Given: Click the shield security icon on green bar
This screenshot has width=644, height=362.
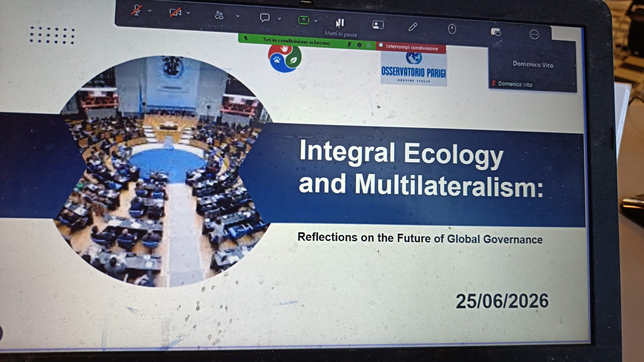Looking at the screenshot, I should pyautogui.click(x=359, y=45).
